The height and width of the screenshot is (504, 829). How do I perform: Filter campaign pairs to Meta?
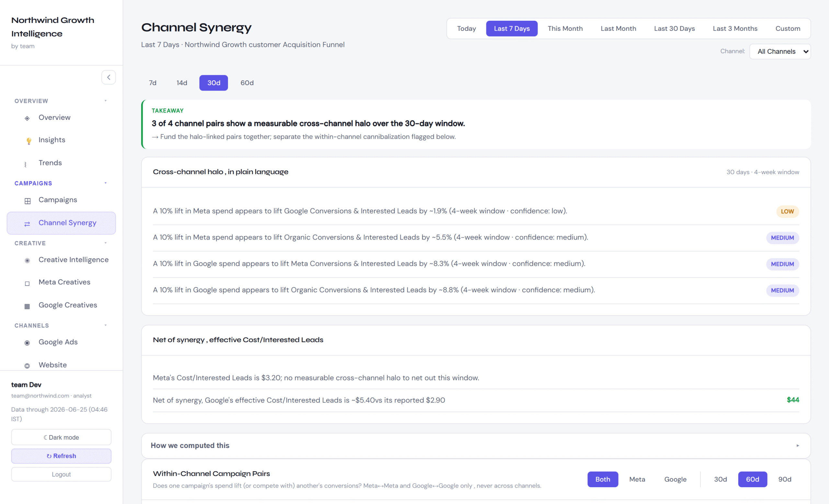[x=637, y=479]
